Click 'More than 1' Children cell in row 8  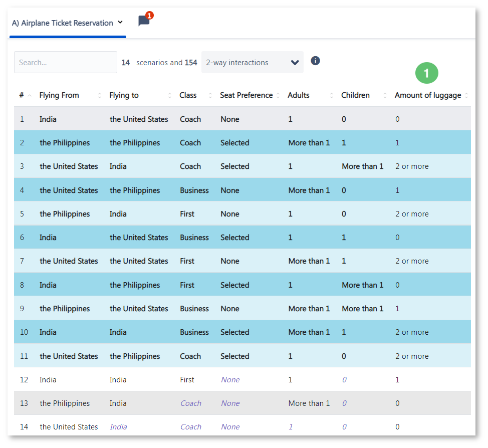point(363,285)
